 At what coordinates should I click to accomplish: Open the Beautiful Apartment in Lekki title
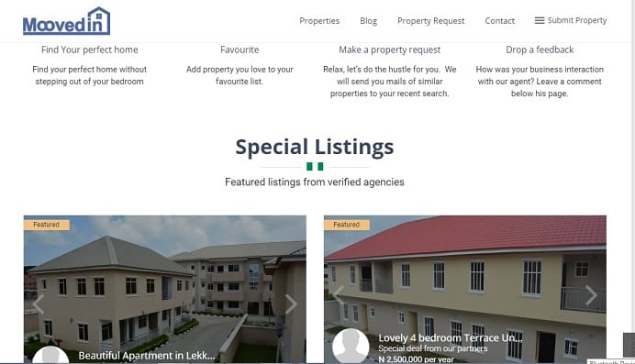pyautogui.click(x=147, y=356)
